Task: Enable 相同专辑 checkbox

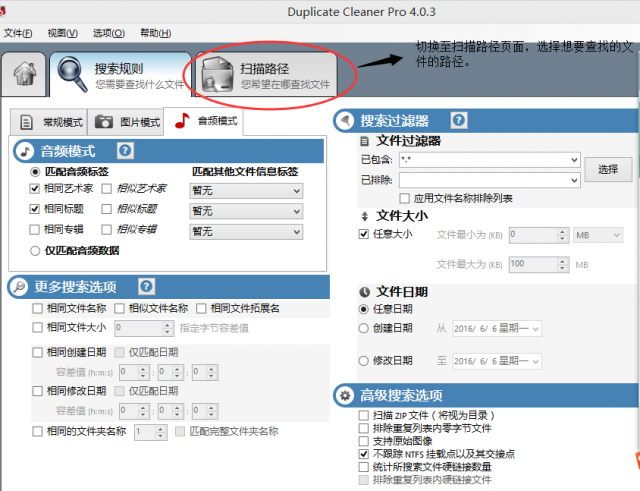Action: (x=34, y=229)
